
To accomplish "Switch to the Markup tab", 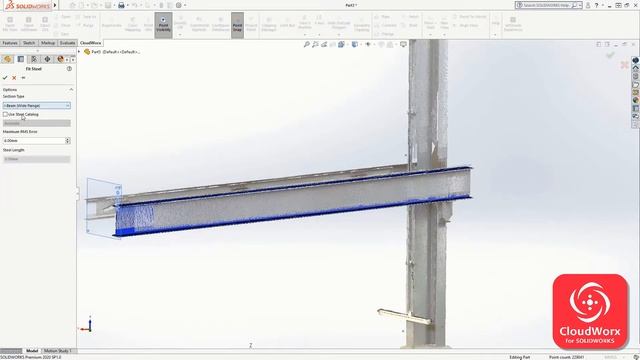I will (48, 43).
